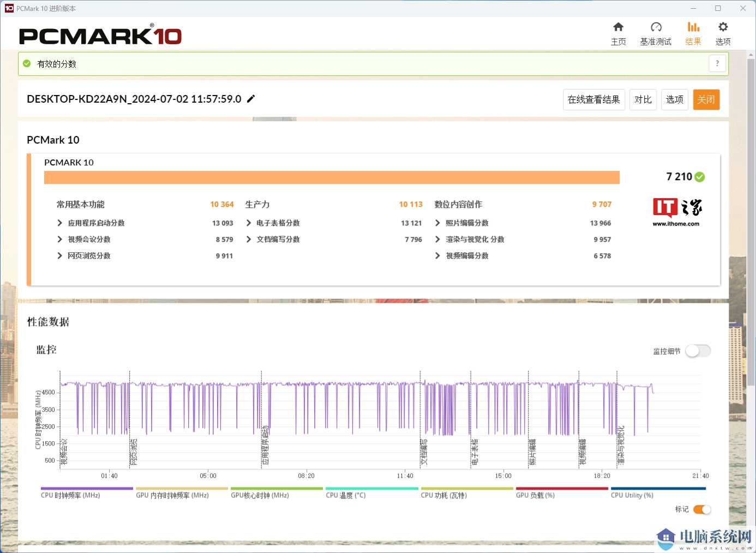Click the 文档编写 timeline marker
Screen dimensions: 756x553
click(424, 451)
